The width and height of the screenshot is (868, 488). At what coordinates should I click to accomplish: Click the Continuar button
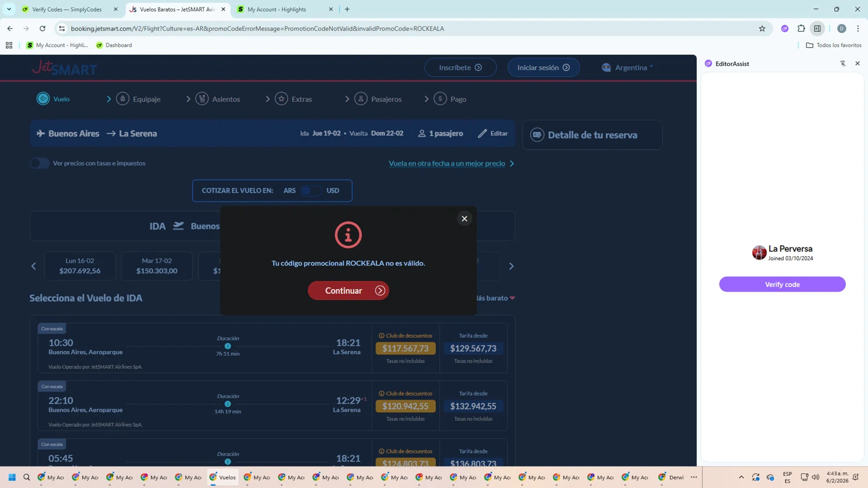pyautogui.click(x=348, y=290)
